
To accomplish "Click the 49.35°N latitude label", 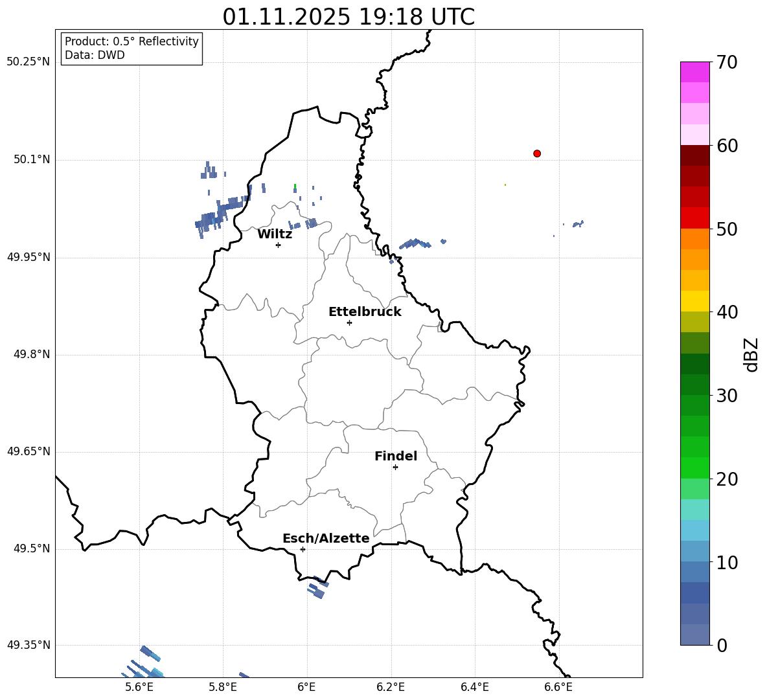I will tap(29, 645).
